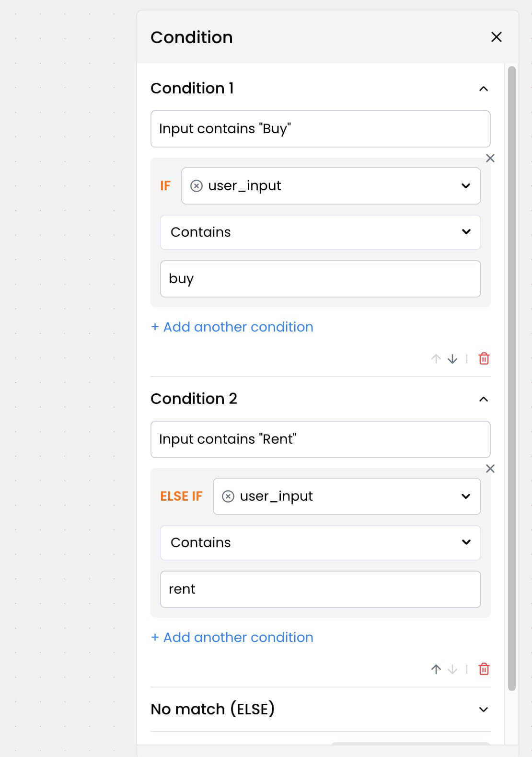Viewport: 532px width, 757px height.
Task: Delete Condition 1 with trash icon
Action: pos(484,358)
